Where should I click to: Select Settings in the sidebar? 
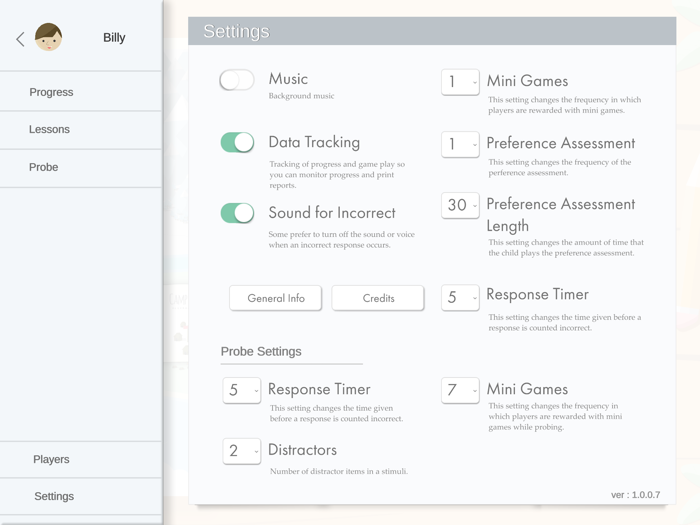54,496
